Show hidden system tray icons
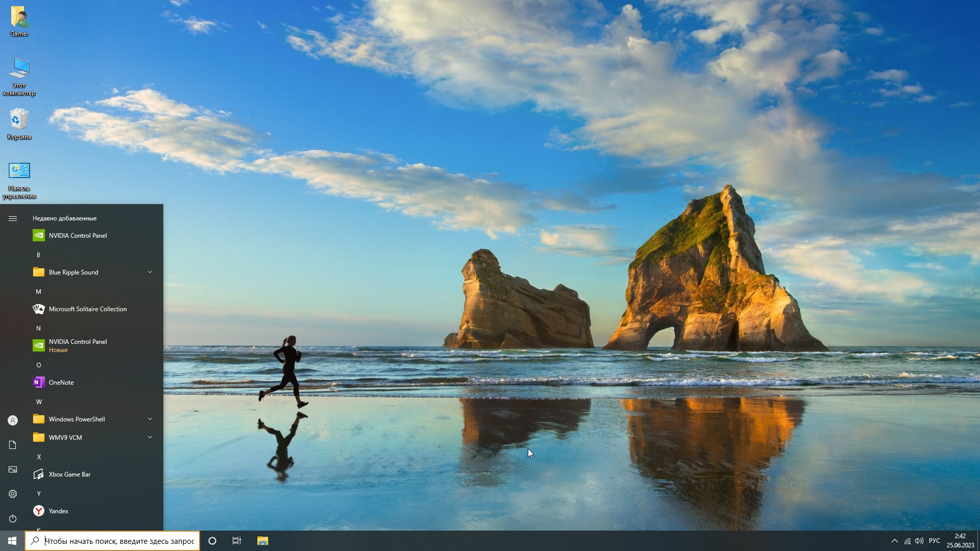980x551 pixels. [x=894, y=541]
